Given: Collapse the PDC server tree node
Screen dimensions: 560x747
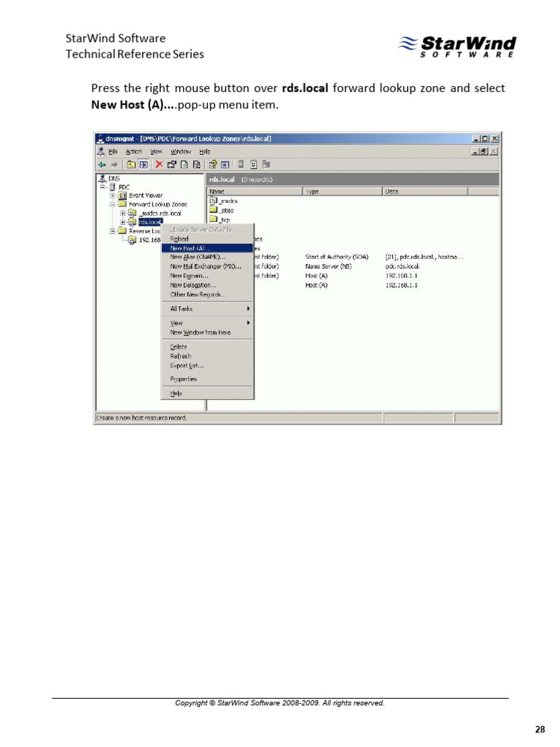Looking at the screenshot, I should 102,187.
